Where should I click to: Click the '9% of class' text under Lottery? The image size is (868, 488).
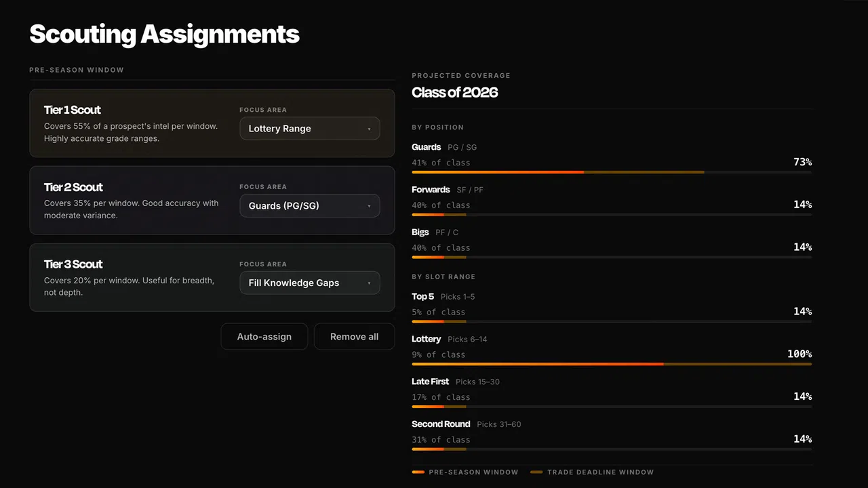(x=439, y=354)
